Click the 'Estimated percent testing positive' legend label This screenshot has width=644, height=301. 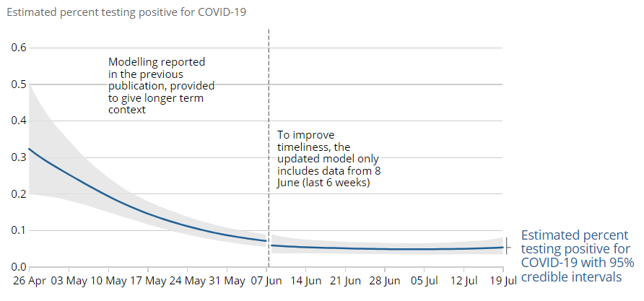click(577, 256)
